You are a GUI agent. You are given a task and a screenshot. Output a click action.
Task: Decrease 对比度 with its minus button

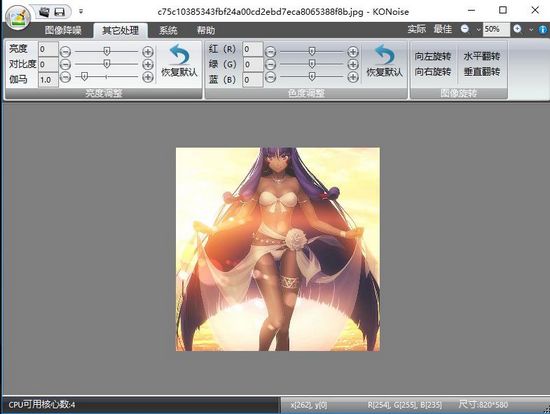[65, 65]
